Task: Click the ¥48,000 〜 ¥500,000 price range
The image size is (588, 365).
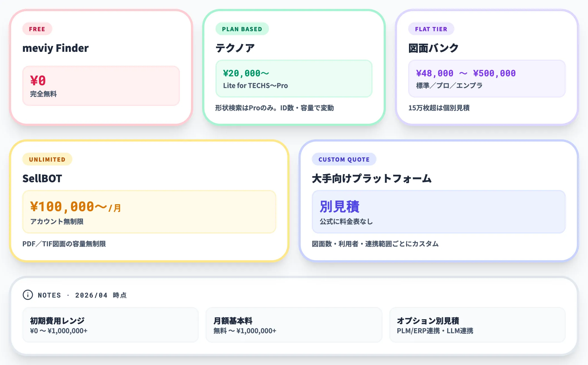Action: tap(466, 73)
